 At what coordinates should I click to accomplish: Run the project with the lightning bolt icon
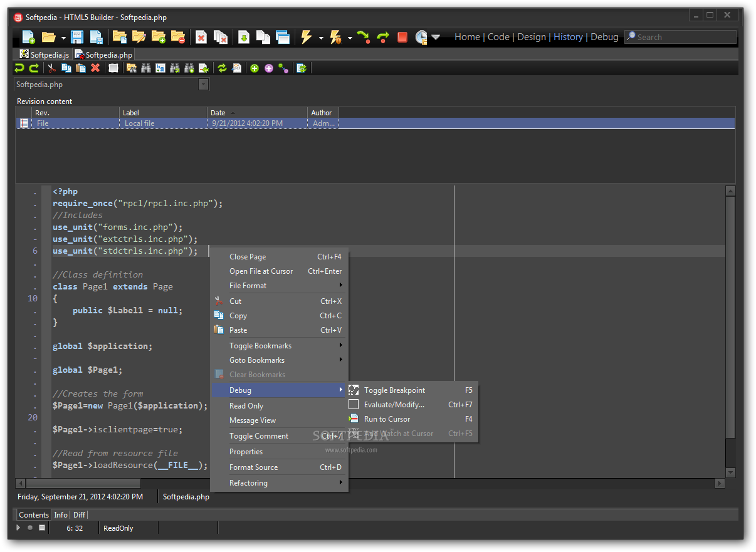tap(306, 37)
